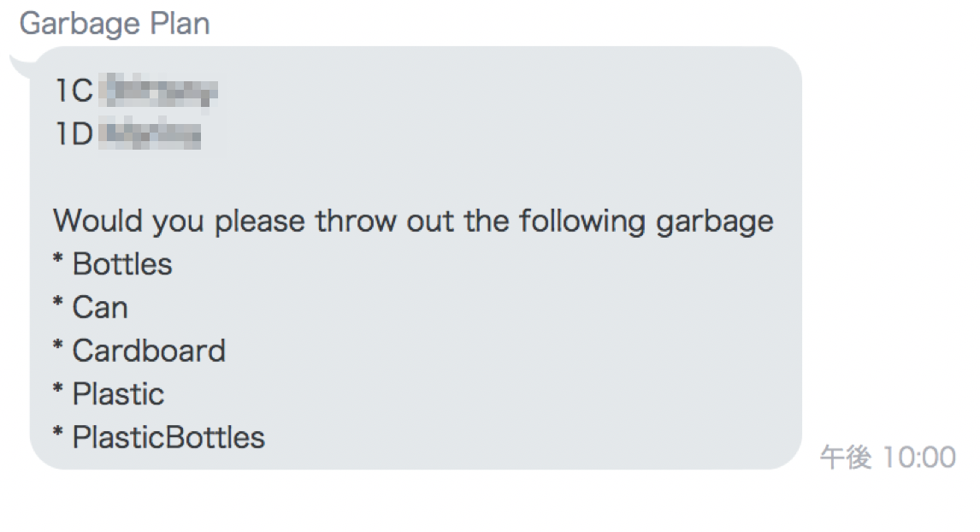Click the asterisk bullet before "Bottles"
The image size is (980, 532).
58,261
